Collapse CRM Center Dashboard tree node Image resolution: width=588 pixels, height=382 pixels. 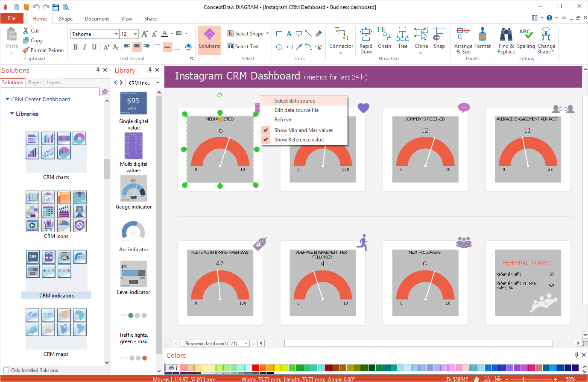[x=7, y=99]
